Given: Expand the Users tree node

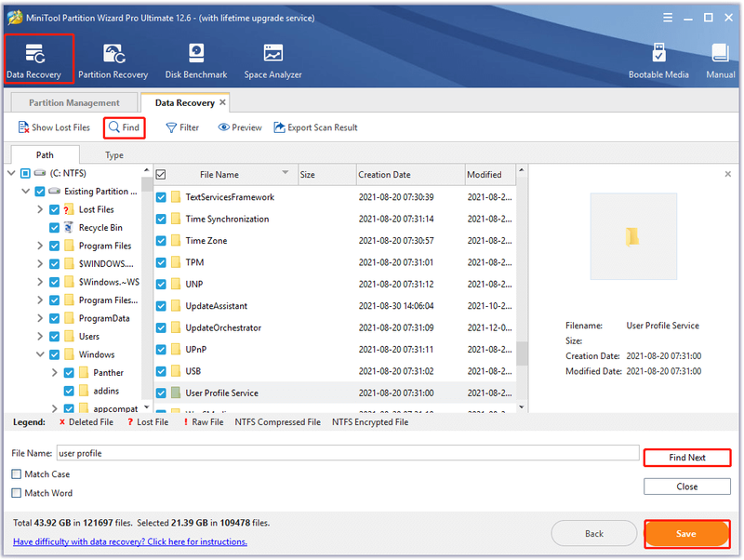Looking at the screenshot, I should 40,337.
